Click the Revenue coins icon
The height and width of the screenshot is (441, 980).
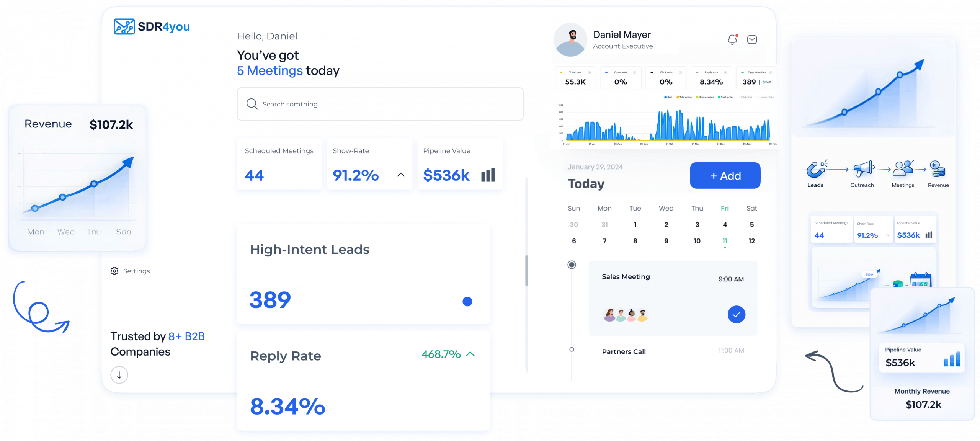click(x=938, y=169)
